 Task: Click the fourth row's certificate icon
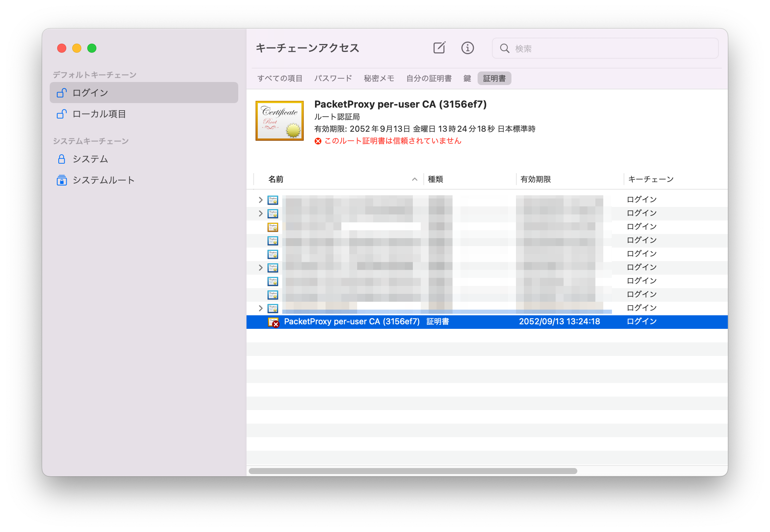(x=273, y=240)
